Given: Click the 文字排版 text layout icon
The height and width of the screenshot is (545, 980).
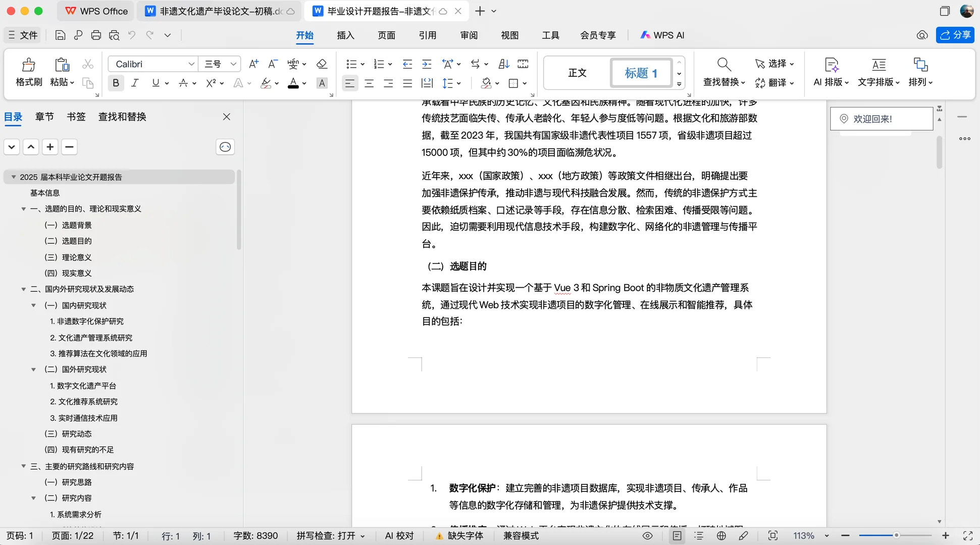Looking at the screenshot, I should (879, 72).
